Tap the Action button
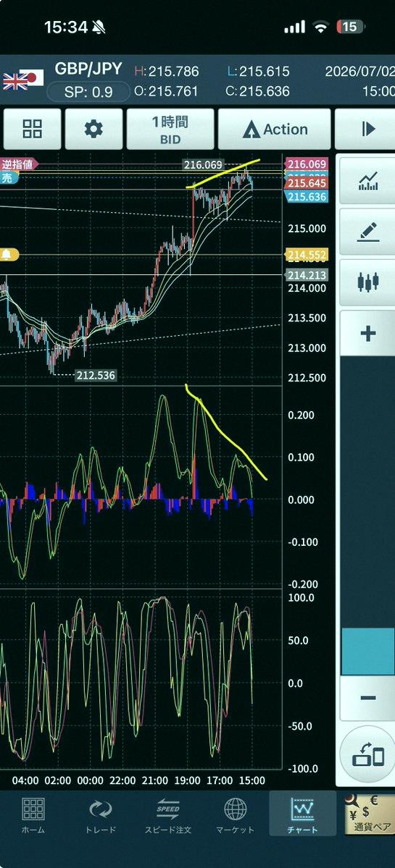Screen dimensions: 395x868 click(x=274, y=129)
